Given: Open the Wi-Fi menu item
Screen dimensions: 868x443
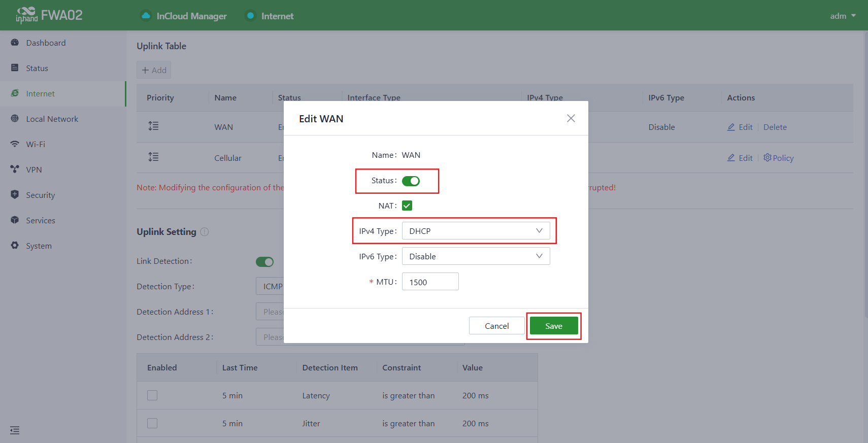Looking at the screenshot, I should 63,144.
